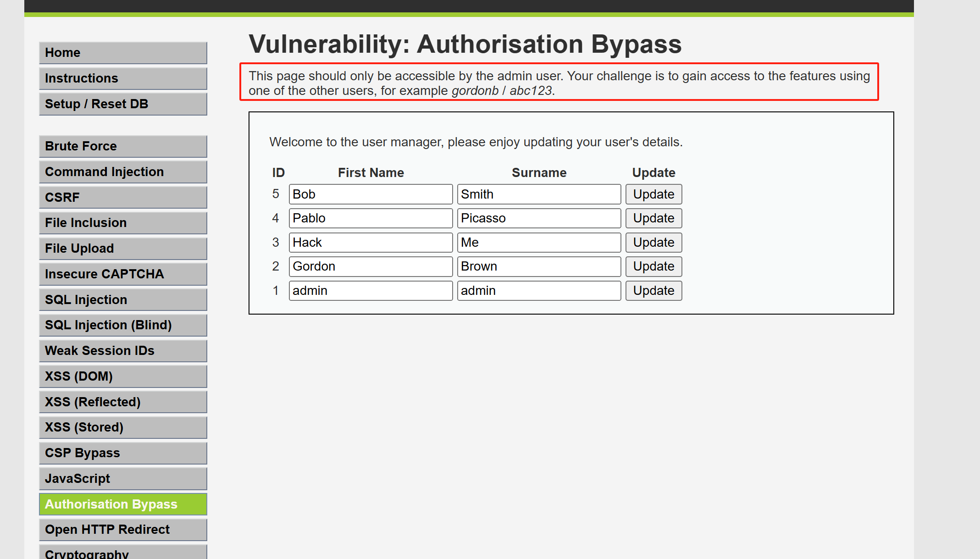Viewport: 980px width, 559px height.
Task: Open the Home menu item
Action: [x=123, y=53]
